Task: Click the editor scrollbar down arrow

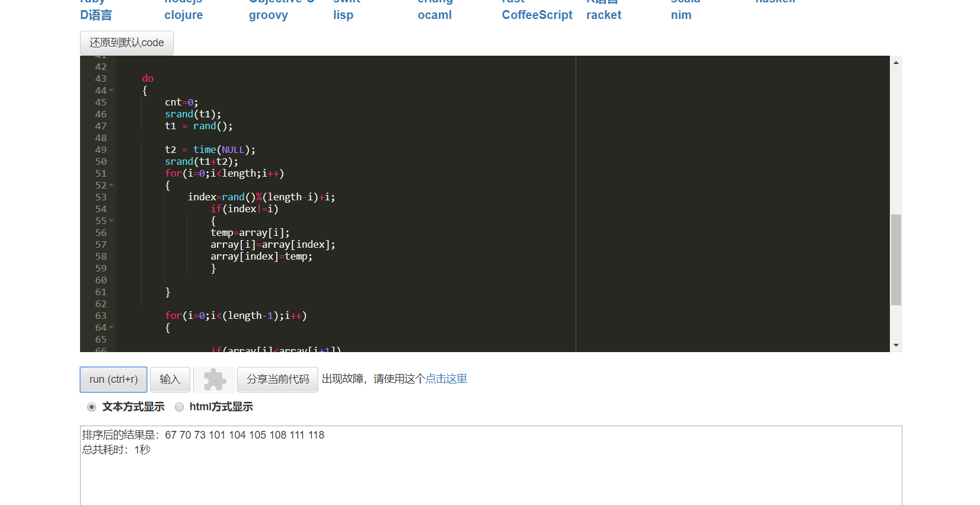Action: (896, 345)
